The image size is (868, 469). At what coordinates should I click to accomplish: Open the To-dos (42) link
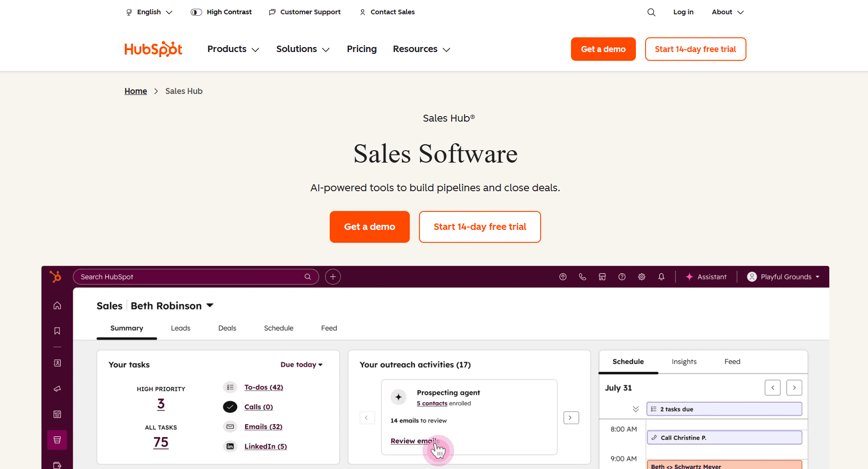(264, 387)
